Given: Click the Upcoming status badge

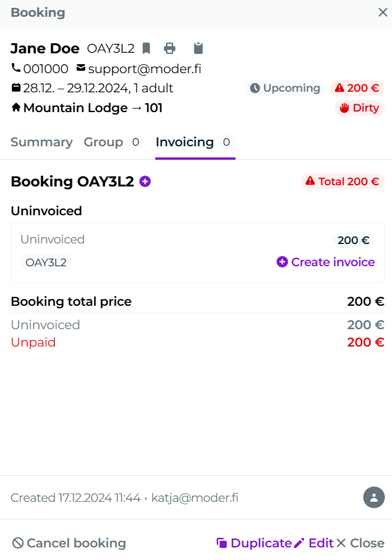Looking at the screenshot, I should 285,88.
